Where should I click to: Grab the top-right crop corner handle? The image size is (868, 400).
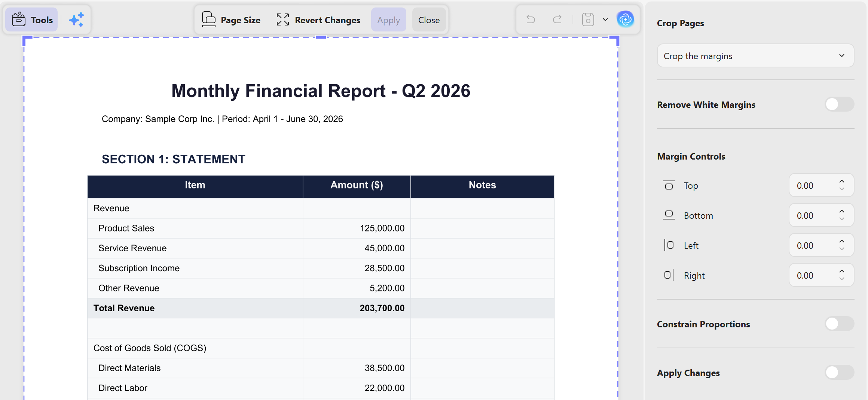pos(615,40)
